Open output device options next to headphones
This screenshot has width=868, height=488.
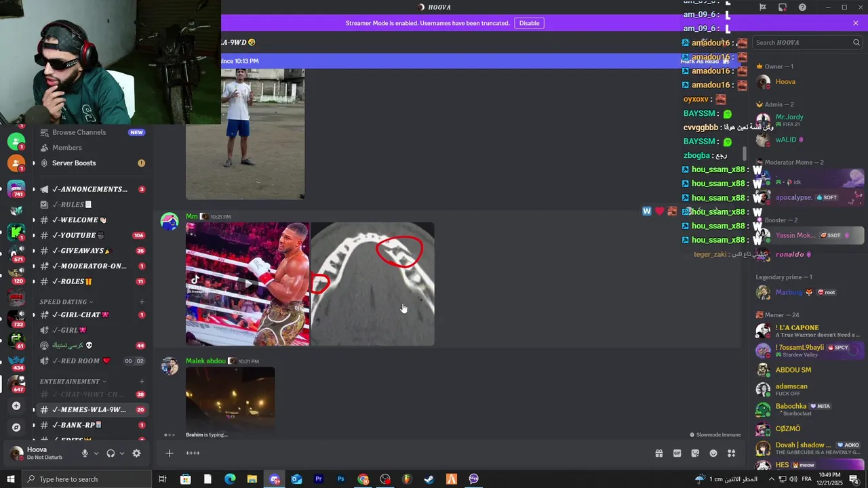coord(122,453)
